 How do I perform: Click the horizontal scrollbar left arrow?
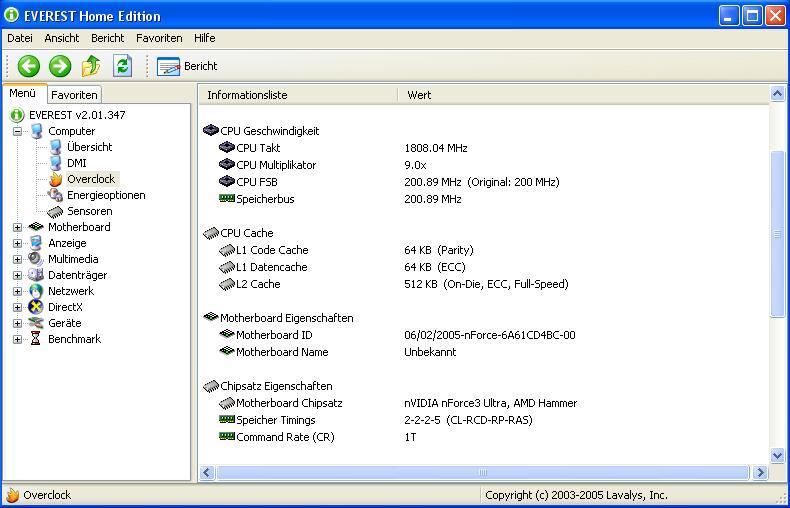(207, 473)
